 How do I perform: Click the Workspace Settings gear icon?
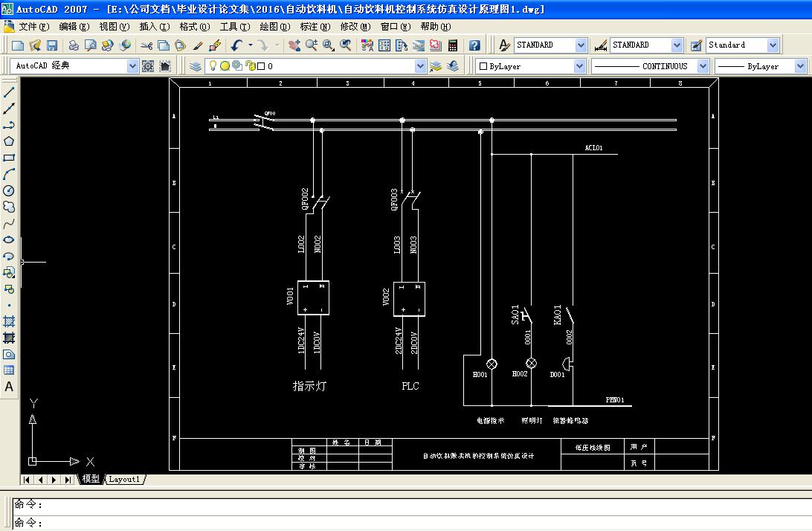[148, 66]
